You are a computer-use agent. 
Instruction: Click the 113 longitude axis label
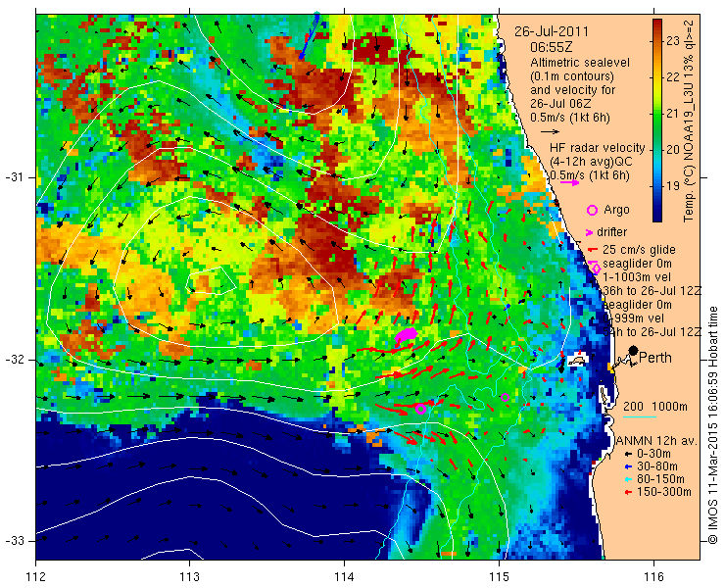click(x=189, y=576)
